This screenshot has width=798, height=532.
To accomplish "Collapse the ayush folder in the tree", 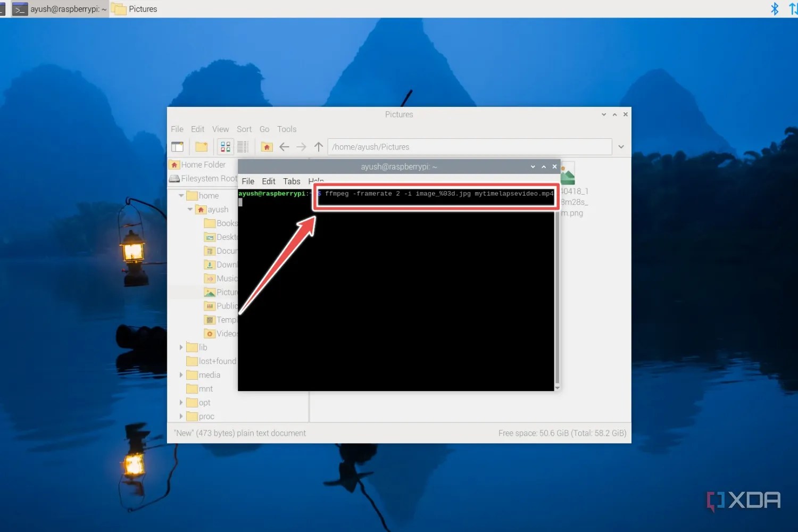I will coord(190,209).
